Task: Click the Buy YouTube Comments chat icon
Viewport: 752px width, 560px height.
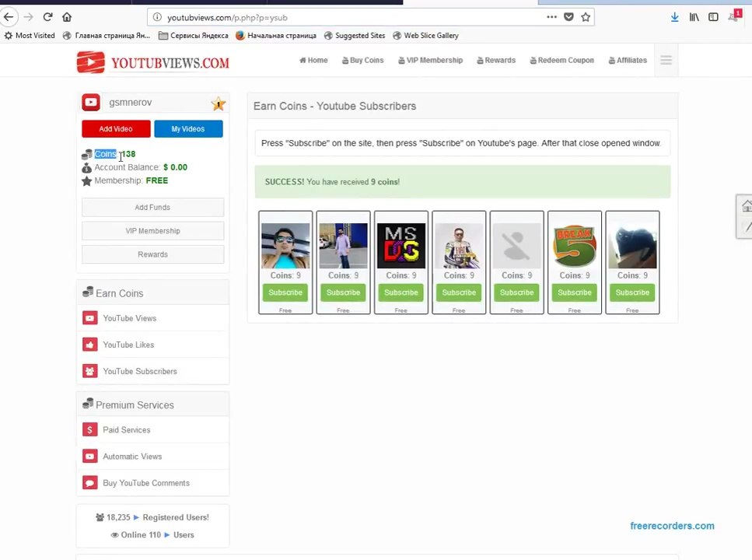Action: click(89, 482)
